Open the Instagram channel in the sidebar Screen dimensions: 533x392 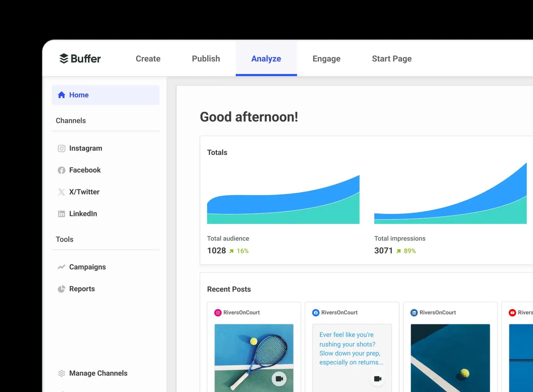pyautogui.click(x=85, y=148)
